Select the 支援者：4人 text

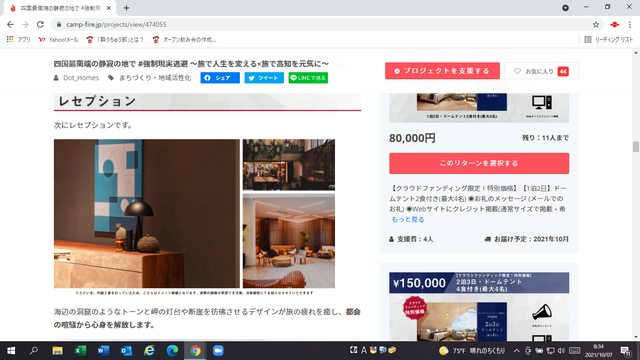click(x=415, y=239)
